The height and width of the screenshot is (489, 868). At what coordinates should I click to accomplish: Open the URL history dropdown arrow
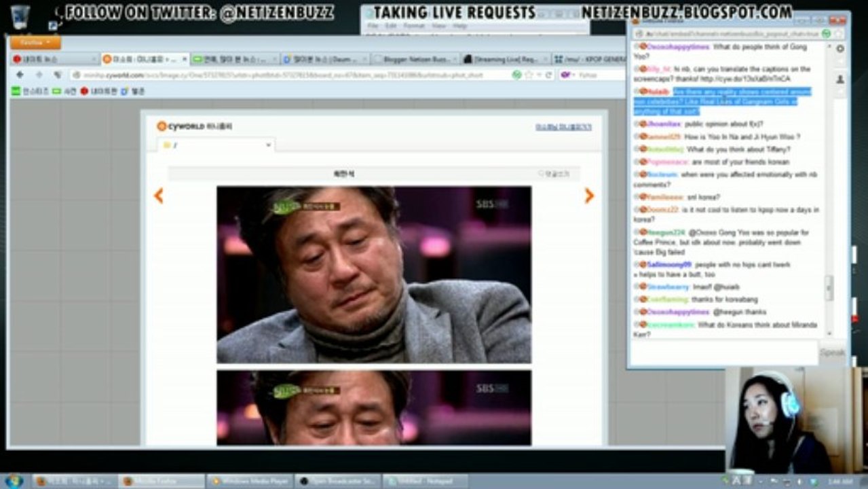tap(539, 75)
